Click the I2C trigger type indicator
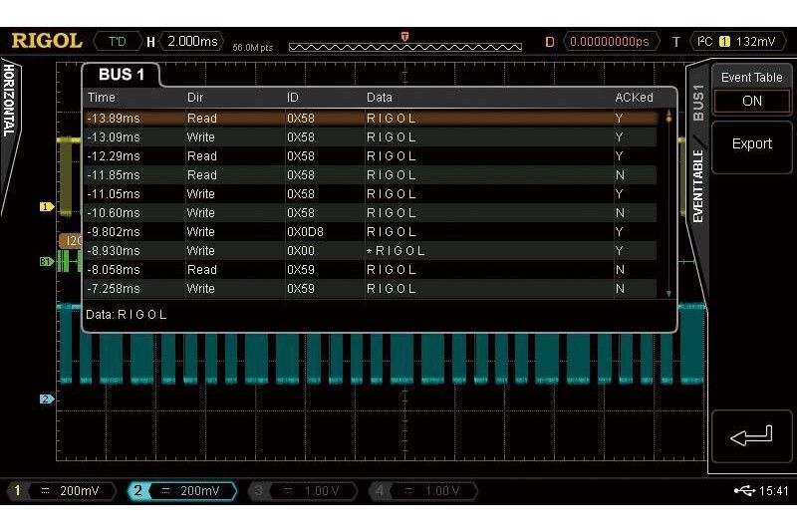Image resolution: width=797 pixels, height=532 pixels. [x=705, y=41]
